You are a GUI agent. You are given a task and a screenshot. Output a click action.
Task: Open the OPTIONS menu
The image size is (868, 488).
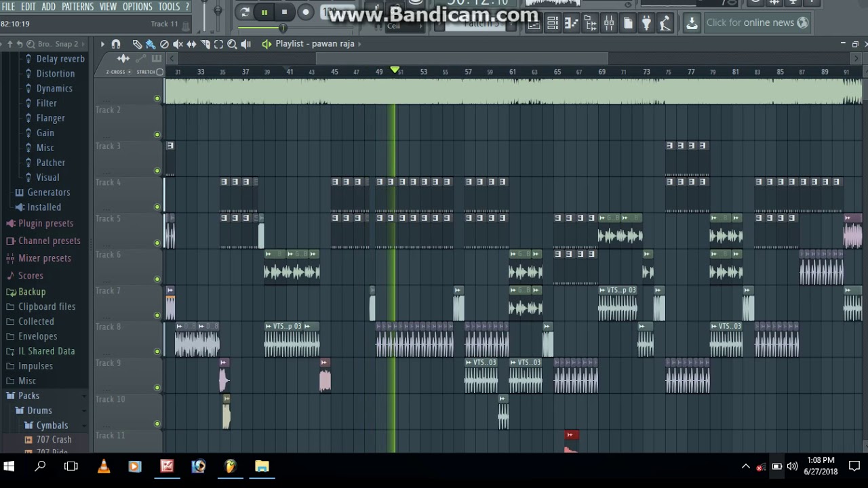pyautogui.click(x=137, y=6)
